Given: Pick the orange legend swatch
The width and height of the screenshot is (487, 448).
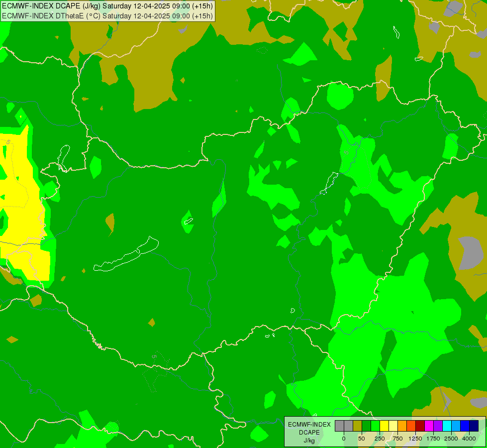Looking at the screenshot, I should (402, 426).
